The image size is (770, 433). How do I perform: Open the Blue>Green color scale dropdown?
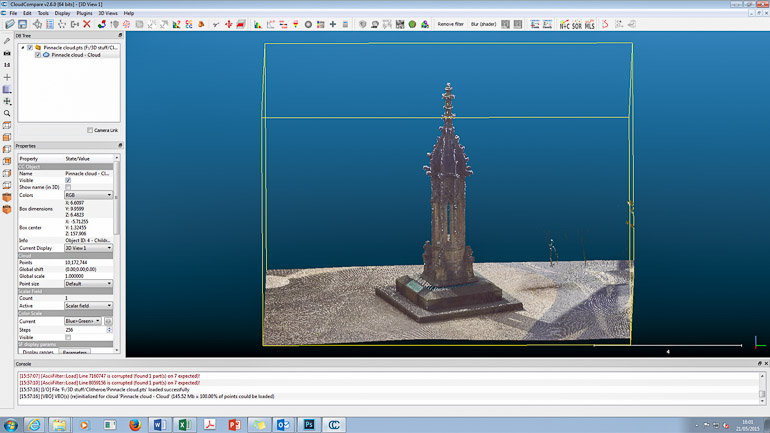pos(83,321)
